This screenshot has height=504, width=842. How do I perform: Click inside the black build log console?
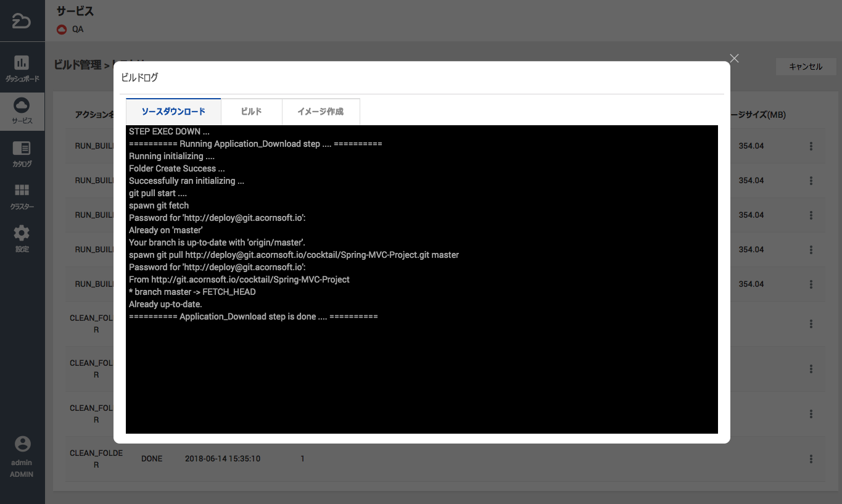click(x=421, y=370)
